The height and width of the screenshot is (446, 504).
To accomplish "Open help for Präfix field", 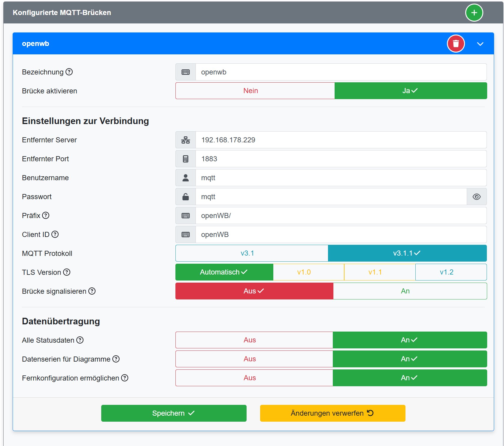I will 46,216.
